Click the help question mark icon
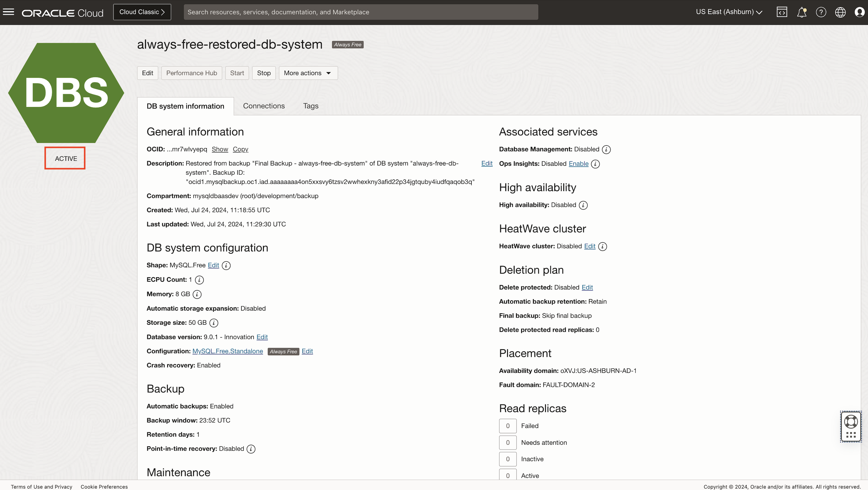868x490 pixels. pos(821,12)
